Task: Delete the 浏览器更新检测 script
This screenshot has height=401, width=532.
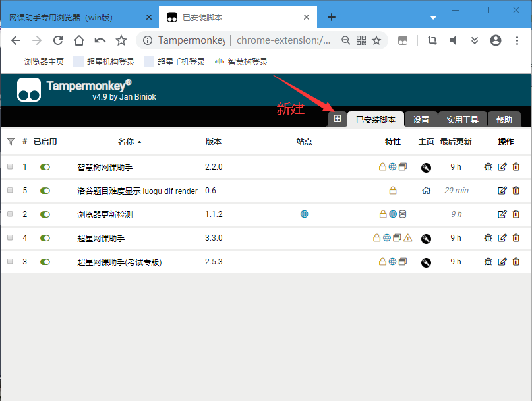Action: [516, 214]
